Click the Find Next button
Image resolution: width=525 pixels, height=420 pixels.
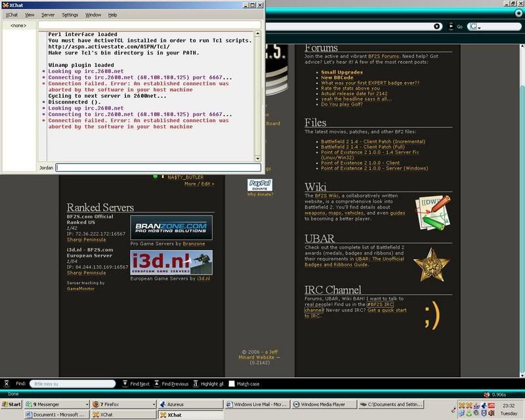(x=136, y=384)
